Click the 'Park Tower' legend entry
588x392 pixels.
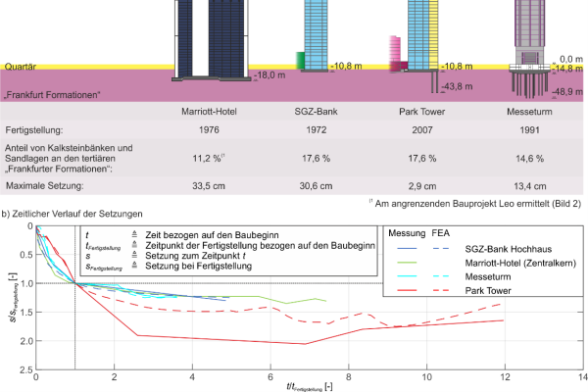point(488,291)
